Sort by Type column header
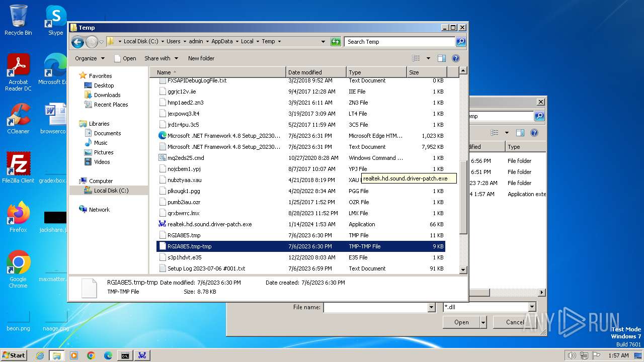Screen dimensions: 644x362 (x=376, y=72)
